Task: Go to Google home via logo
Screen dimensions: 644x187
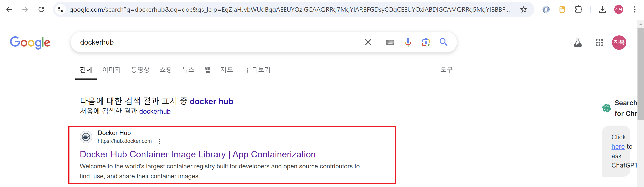Action: click(x=30, y=43)
